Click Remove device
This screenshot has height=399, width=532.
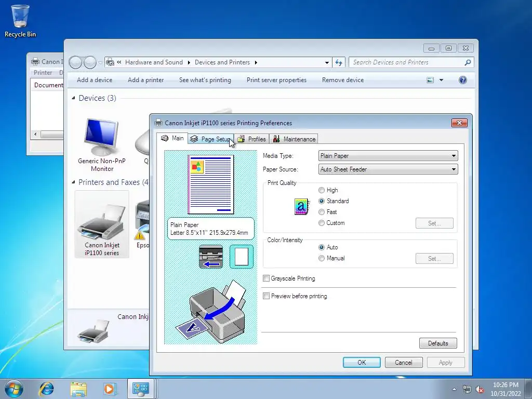point(343,80)
